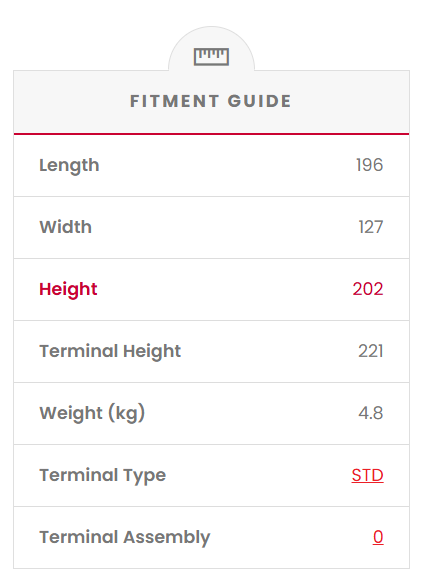Open the Terminal Assembly 0 link
Viewport: 423px width, 578px height.
[x=378, y=537]
